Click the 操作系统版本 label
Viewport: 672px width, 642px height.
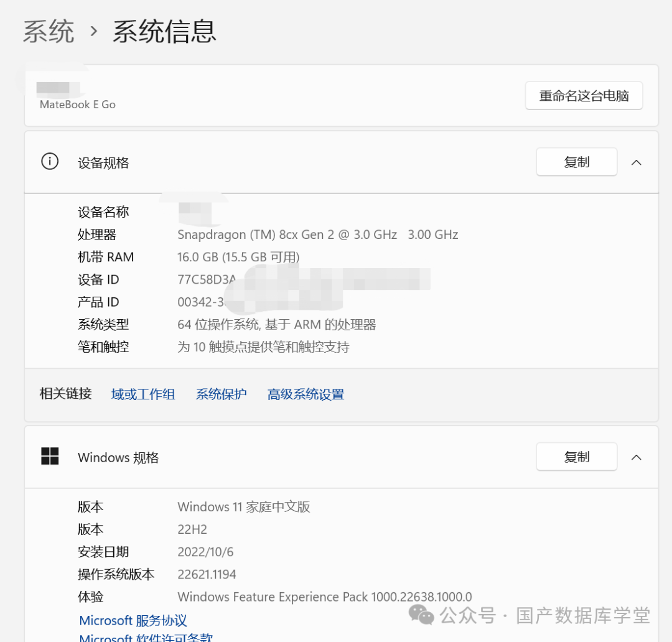click(x=116, y=574)
